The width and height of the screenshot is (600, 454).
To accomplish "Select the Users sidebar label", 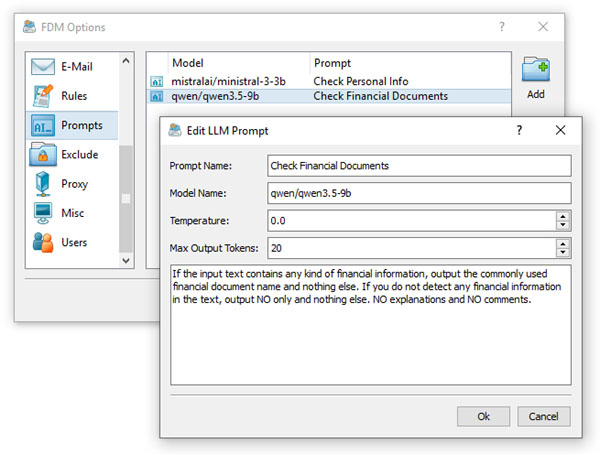I will [74, 242].
